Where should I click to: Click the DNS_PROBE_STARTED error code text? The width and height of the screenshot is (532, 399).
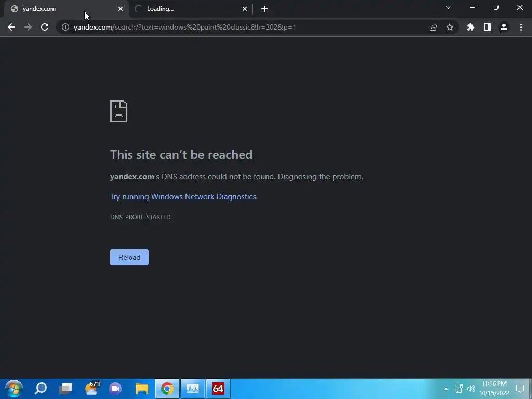140,217
